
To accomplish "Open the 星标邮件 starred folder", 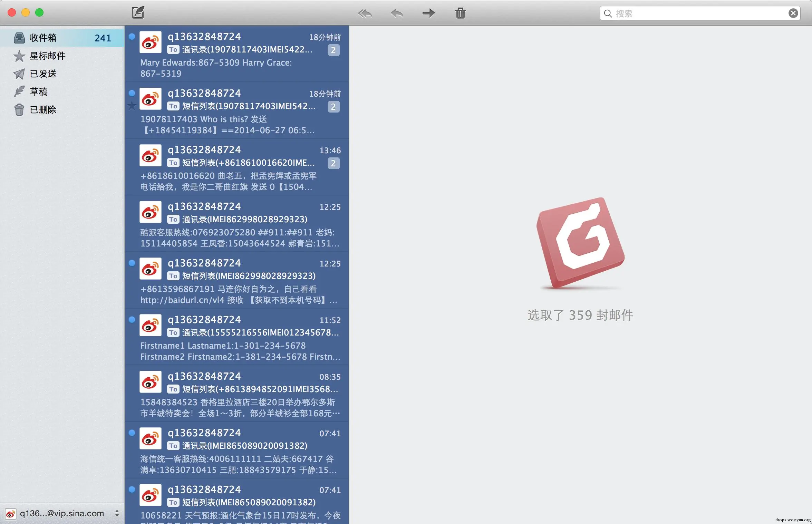I will tap(47, 56).
